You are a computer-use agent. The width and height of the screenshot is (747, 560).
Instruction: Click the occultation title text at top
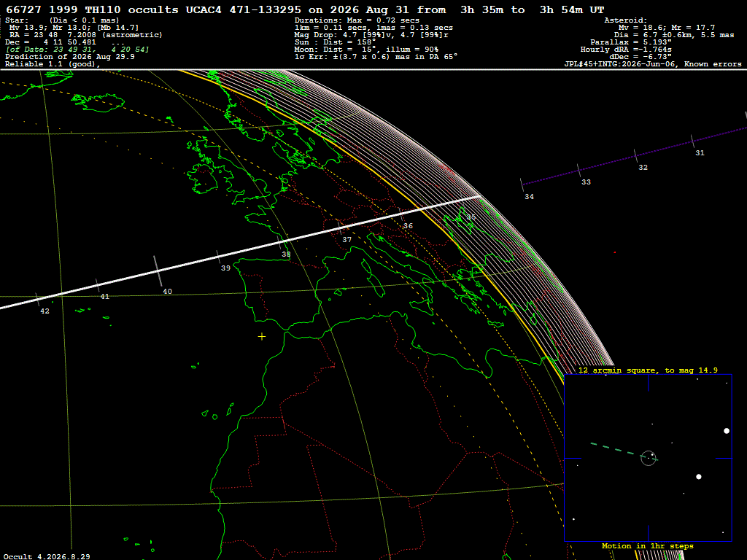coord(305,9)
